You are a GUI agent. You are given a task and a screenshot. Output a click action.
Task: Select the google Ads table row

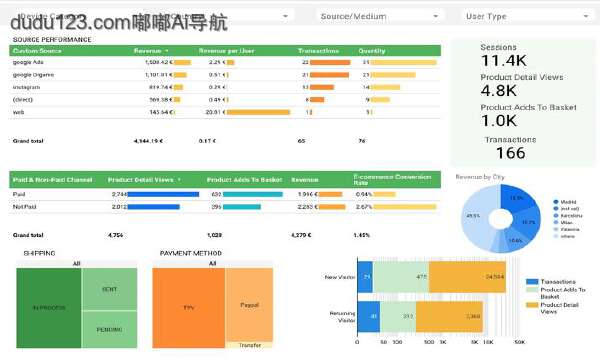click(x=225, y=62)
